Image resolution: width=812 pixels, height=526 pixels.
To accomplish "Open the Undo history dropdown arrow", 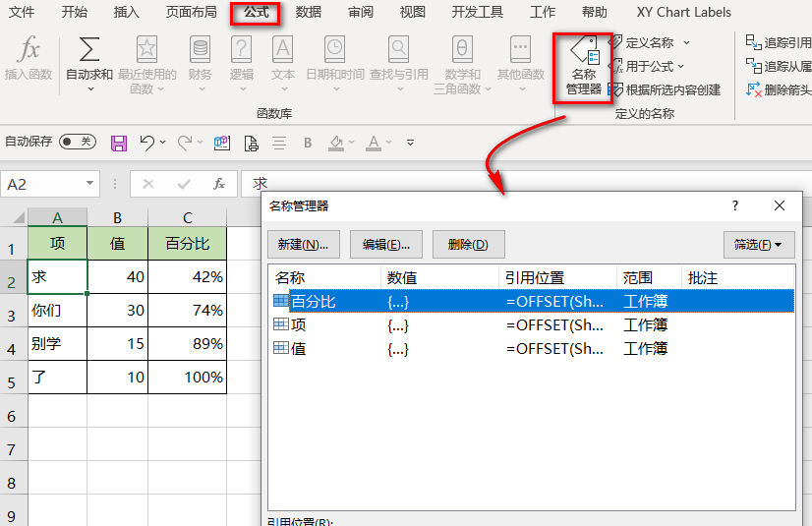I will (162, 142).
